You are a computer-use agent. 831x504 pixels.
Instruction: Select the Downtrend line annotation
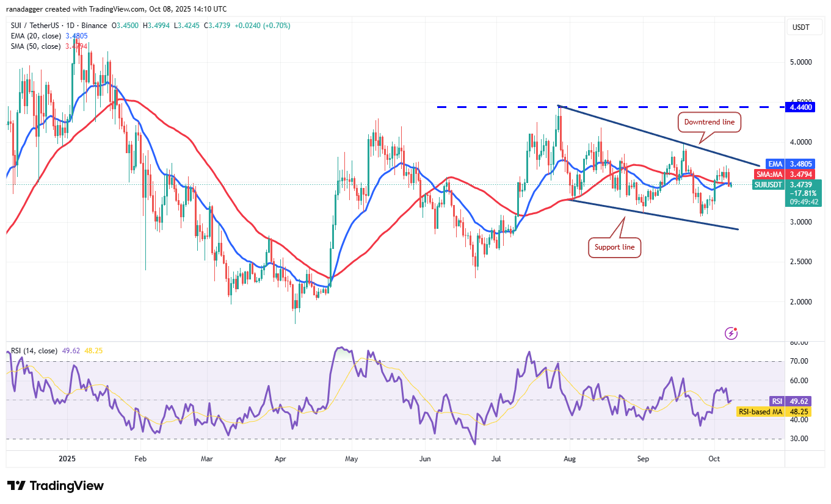coord(709,122)
